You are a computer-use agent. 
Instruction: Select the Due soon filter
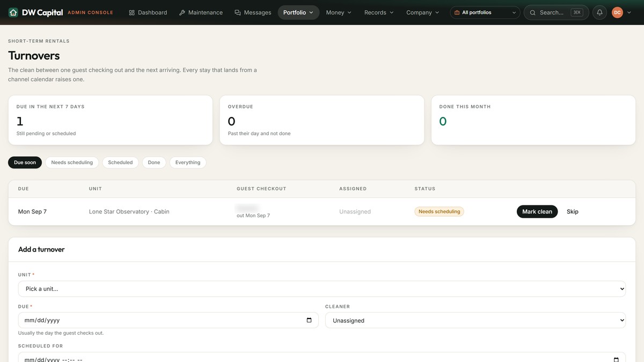pos(25,162)
